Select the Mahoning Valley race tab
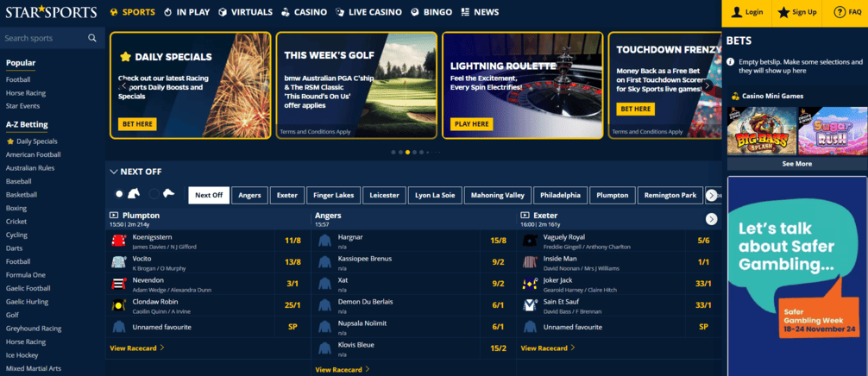Image resolution: width=868 pixels, height=376 pixels. 498,195
